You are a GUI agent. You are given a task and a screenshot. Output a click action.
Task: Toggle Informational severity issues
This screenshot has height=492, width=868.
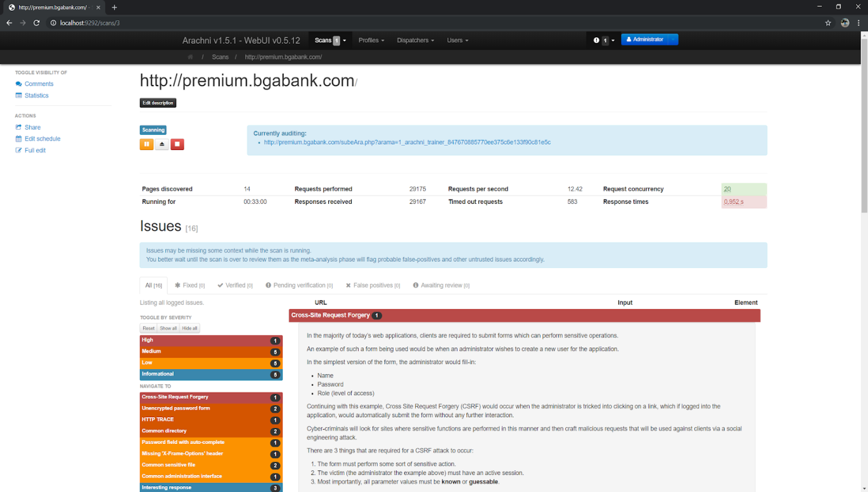click(x=211, y=375)
